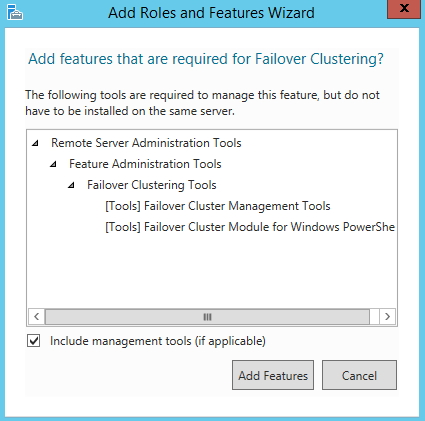Screen dimensions: 425x421
Task: Select Failover Cluster Module for Windows PowerShell
Action: (x=250, y=227)
